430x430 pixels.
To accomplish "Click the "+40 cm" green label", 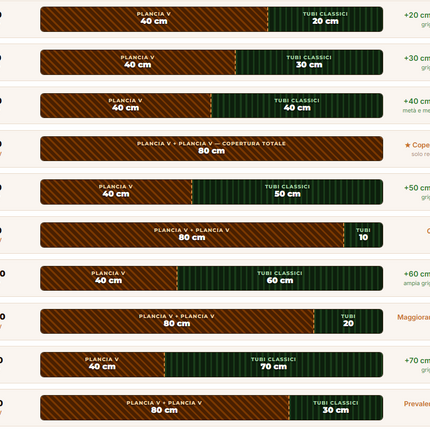I will tap(417, 101).
